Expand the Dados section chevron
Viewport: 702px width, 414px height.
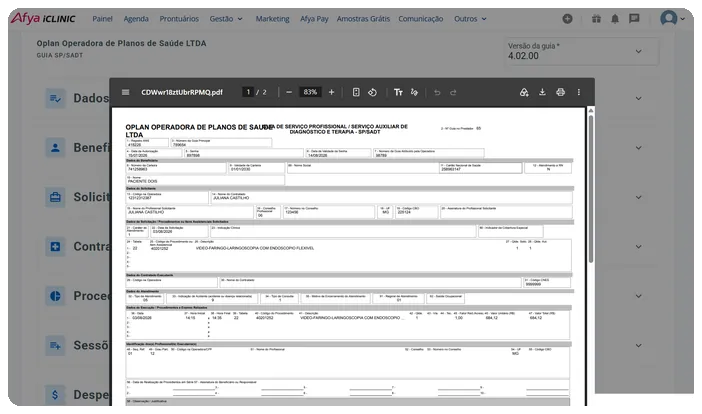(638, 98)
